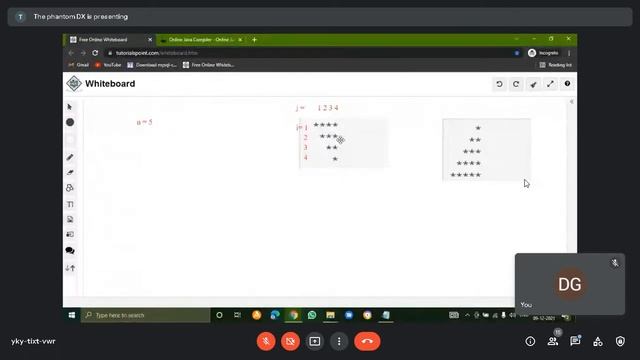Image resolution: width=640 pixels, height=360 pixels.
Task: Click the red "n = 5" text
Action: 144,122
